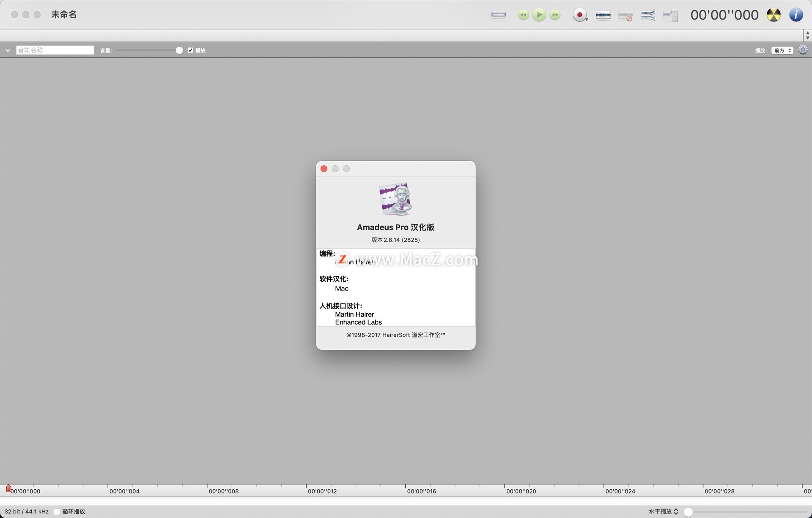Viewport: 812px width, 518px height.
Task: Click the yellow-black Burn disc icon
Action: (774, 15)
